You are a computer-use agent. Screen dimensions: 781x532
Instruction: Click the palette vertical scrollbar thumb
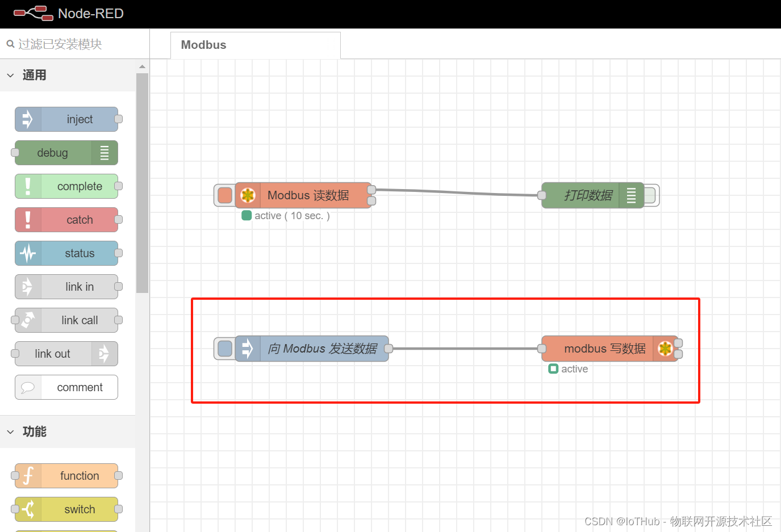[142, 183]
